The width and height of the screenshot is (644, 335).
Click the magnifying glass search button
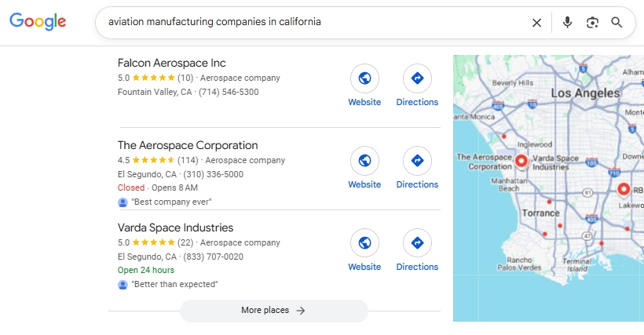tap(617, 23)
